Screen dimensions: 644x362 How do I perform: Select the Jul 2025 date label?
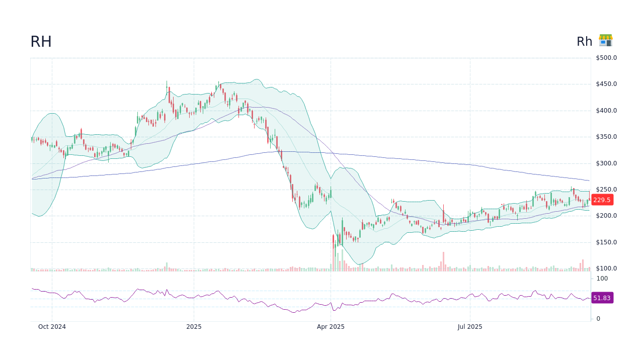click(470, 327)
